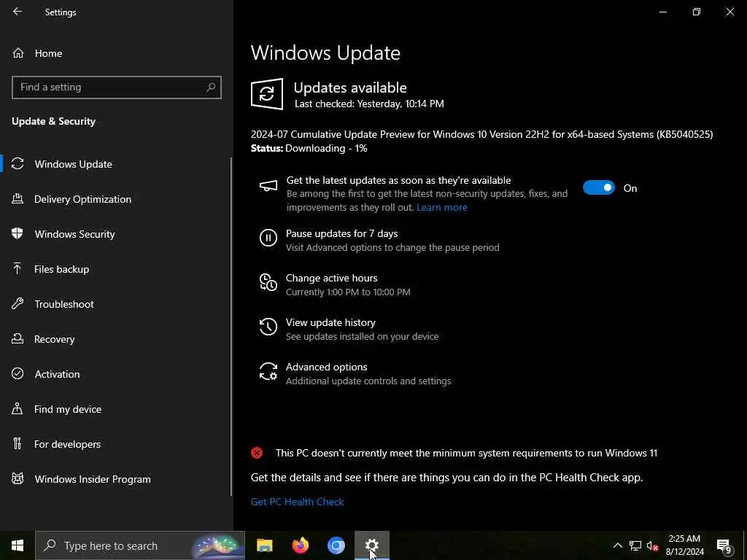Viewport: 747px width, 560px height.
Task: Click the sidebar vertical scrollbar
Action: [231, 327]
